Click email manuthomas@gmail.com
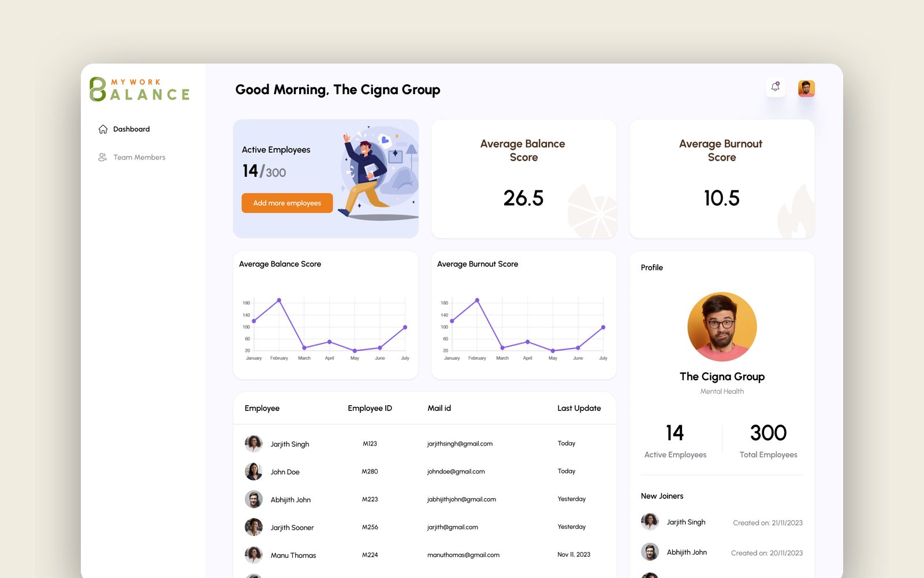The height and width of the screenshot is (578, 924). click(x=463, y=555)
